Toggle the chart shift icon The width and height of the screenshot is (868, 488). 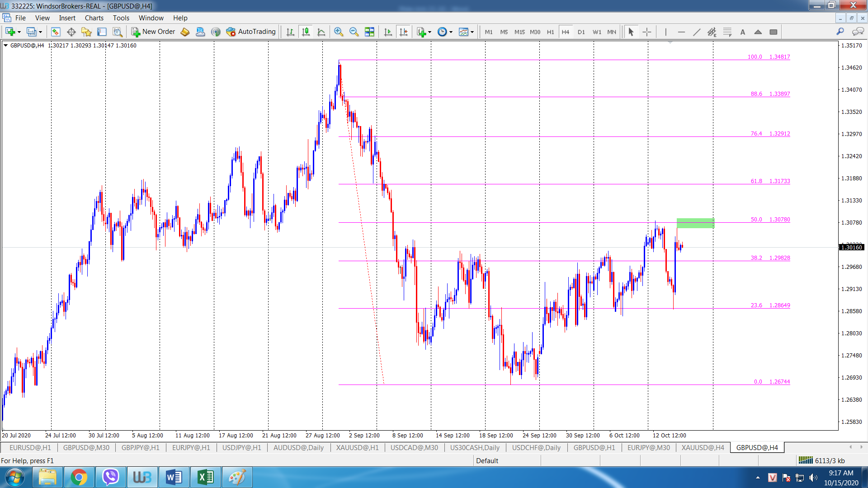point(403,32)
